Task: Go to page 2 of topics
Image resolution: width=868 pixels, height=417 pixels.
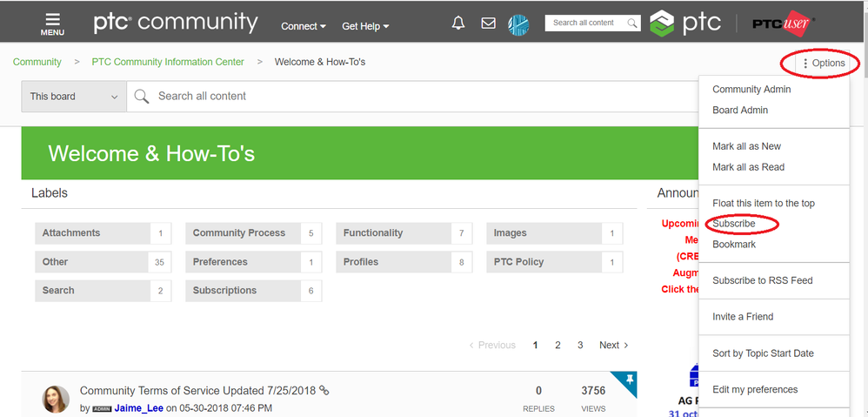Action: tap(558, 345)
